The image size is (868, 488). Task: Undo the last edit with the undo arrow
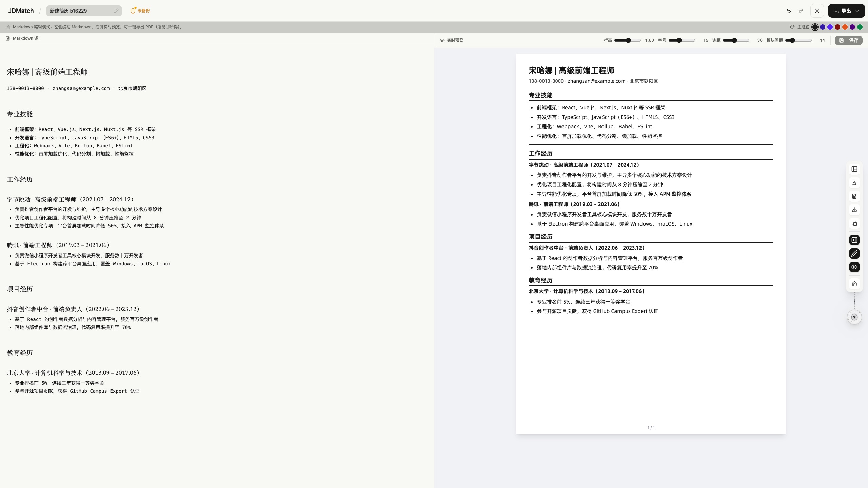(789, 11)
